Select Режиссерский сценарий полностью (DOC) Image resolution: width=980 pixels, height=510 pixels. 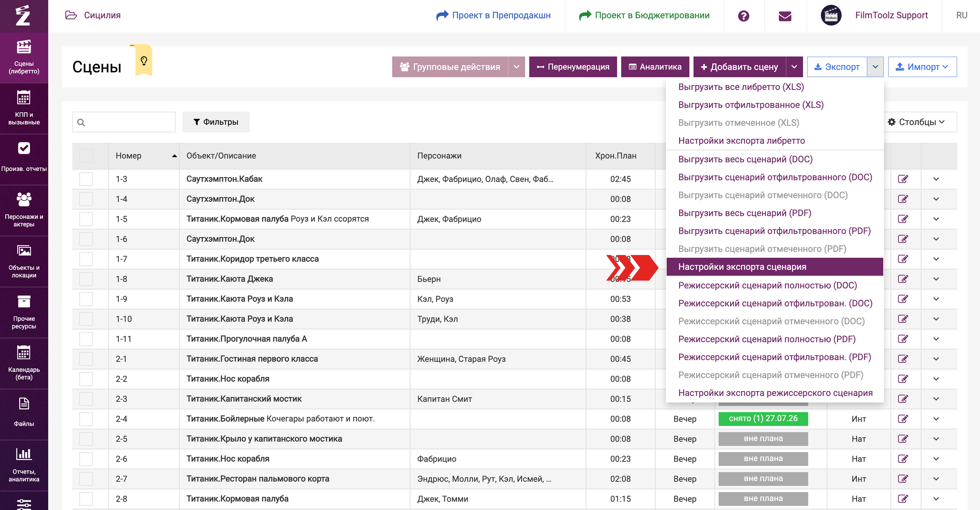tap(768, 285)
